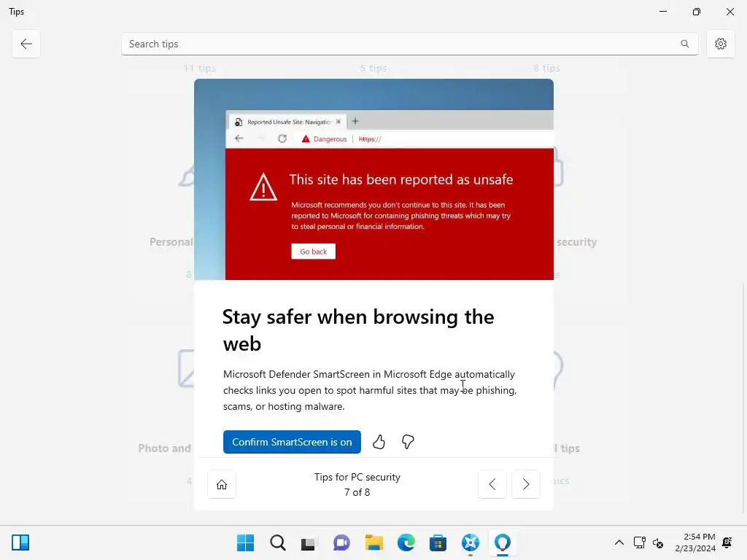Open Task View on taskbar
Viewport: 747px width, 560px height.
point(309,542)
